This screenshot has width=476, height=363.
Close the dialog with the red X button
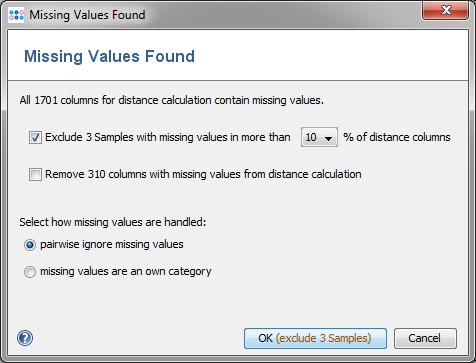pos(446,11)
